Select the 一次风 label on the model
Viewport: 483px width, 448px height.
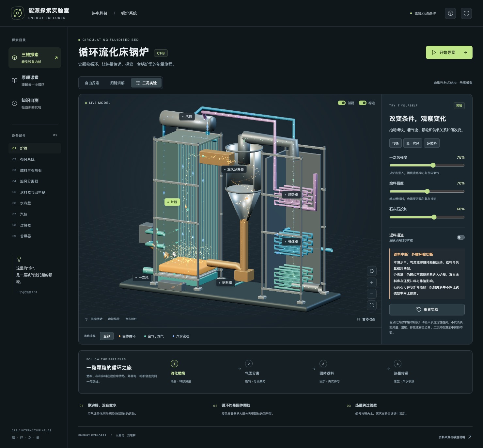[x=142, y=278]
